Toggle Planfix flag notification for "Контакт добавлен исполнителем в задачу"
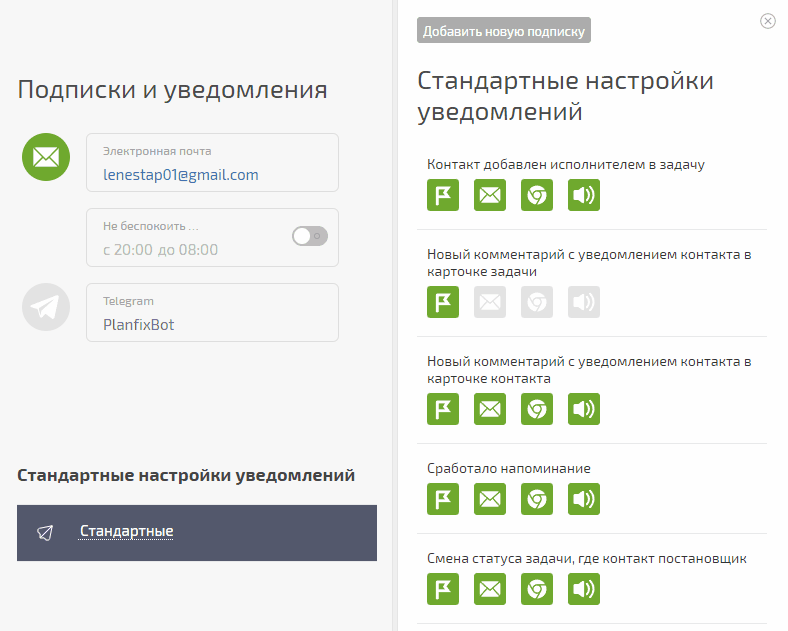This screenshot has height=631, width=788. pos(443,195)
